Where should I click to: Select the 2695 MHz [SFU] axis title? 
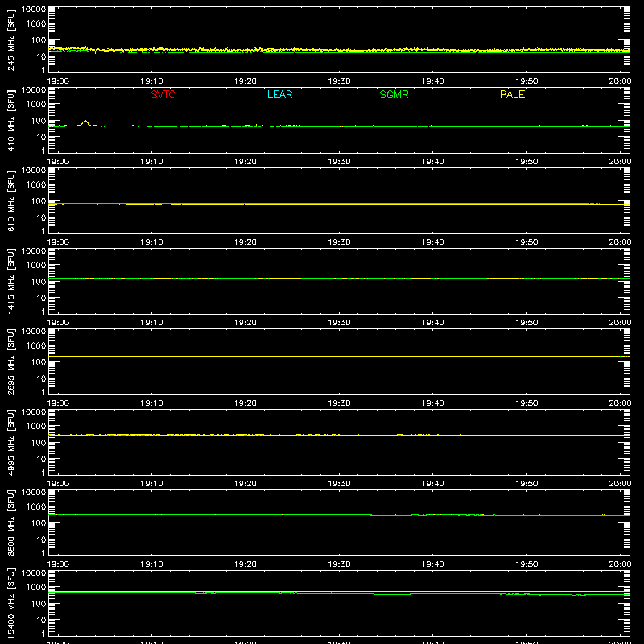(x=10, y=361)
